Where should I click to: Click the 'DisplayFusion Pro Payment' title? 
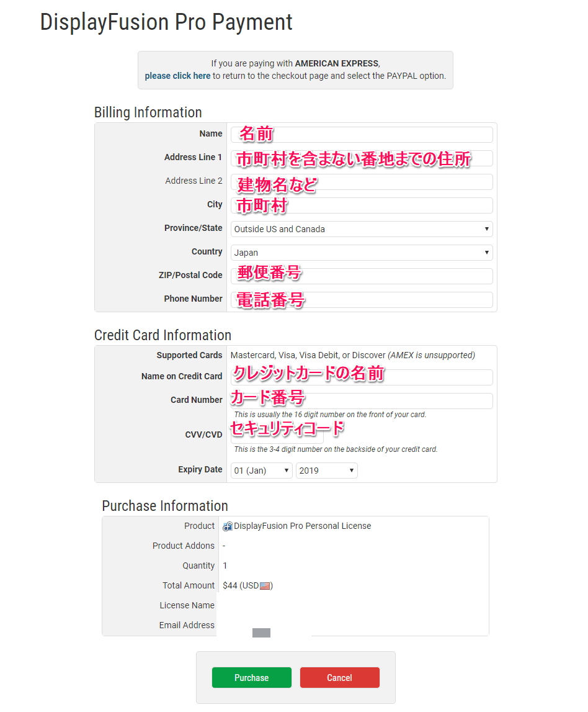166,22
